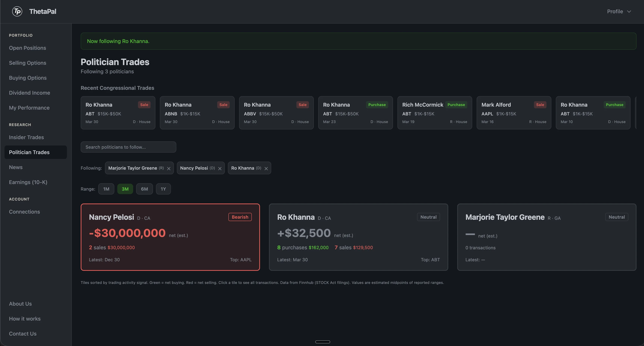Open the News section
Screen dimensions: 644x346
pyautogui.click(x=16, y=167)
